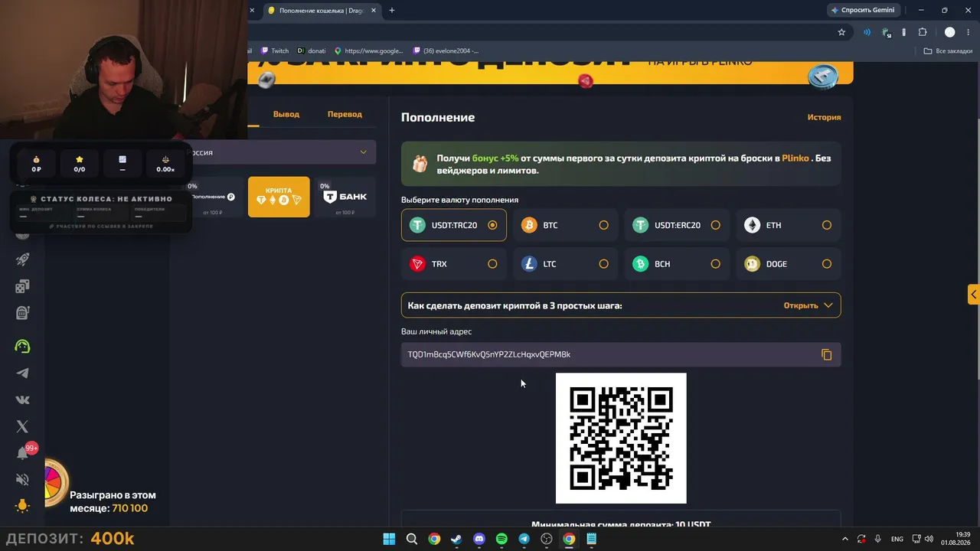Expand the orange side panel arrow
This screenshot has height=551, width=980.
tap(973, 295)
